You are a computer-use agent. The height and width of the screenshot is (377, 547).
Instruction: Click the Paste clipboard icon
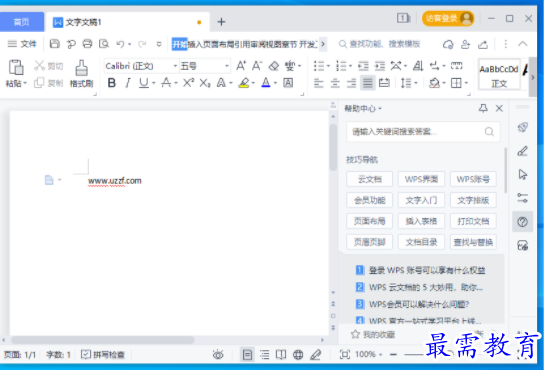(x=16, y=67)
